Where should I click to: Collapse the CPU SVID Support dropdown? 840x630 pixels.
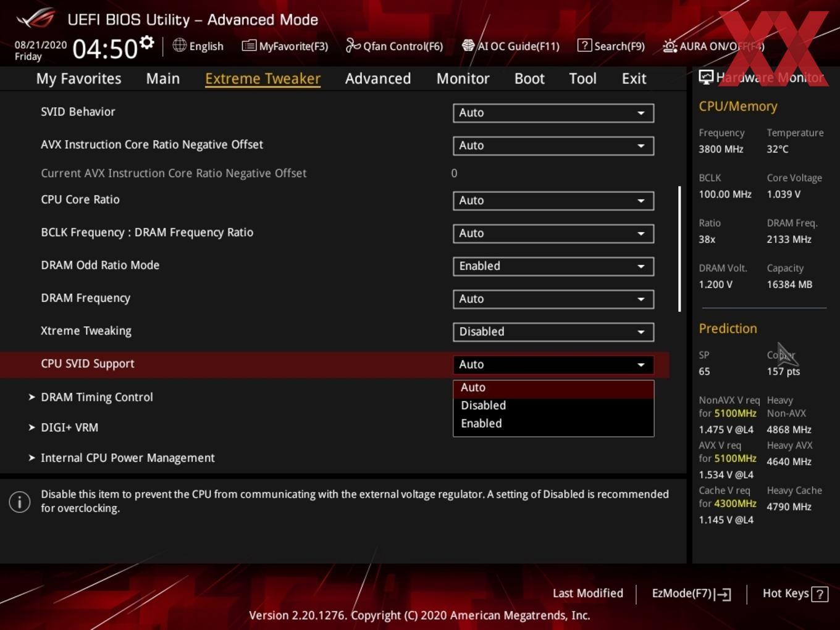(x=553, y=364)
